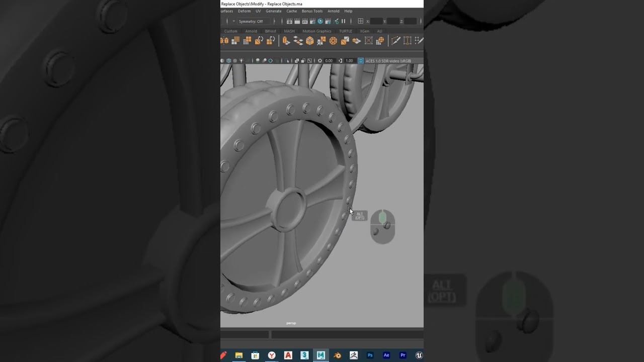Screen dimensions: 644x362
Task: Select the Bridge shelf icon
Action: click(298, 40)
